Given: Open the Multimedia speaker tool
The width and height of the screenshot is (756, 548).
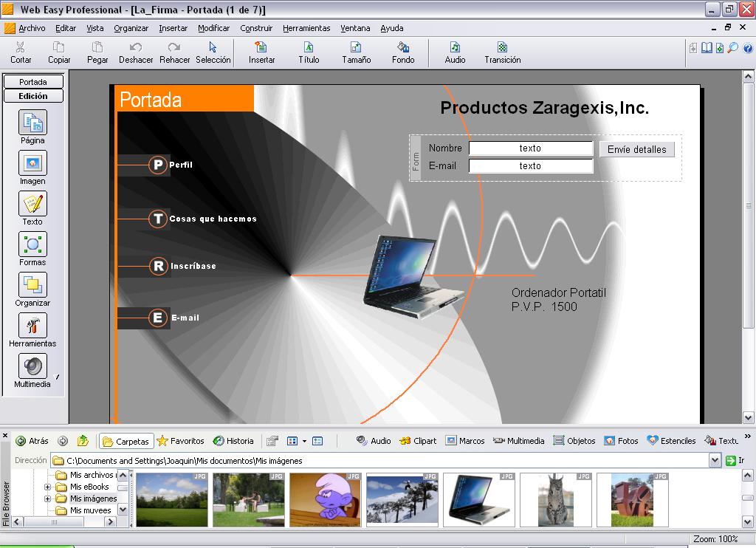Looking at the screenshot, I should [32, 366].
